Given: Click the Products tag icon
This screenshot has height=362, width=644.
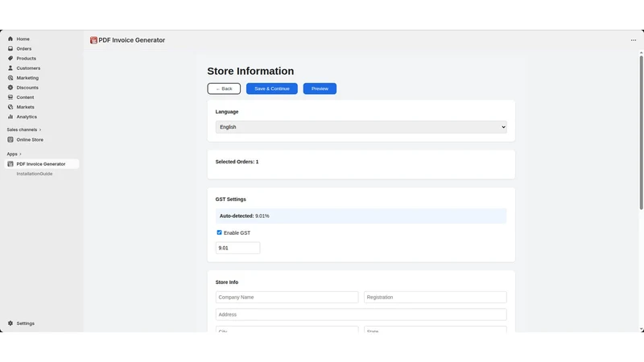Looking at the screenshot, I should tap(10, 58).
